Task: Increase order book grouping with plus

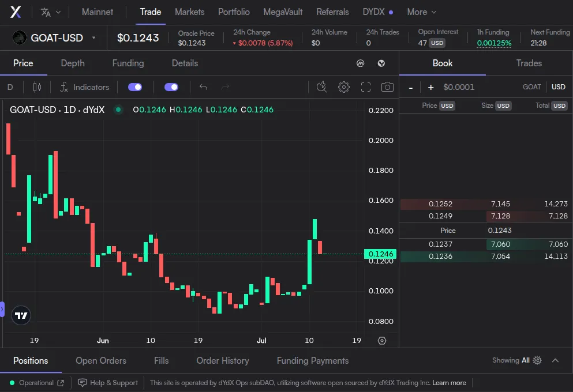Action: click(430, 87)
